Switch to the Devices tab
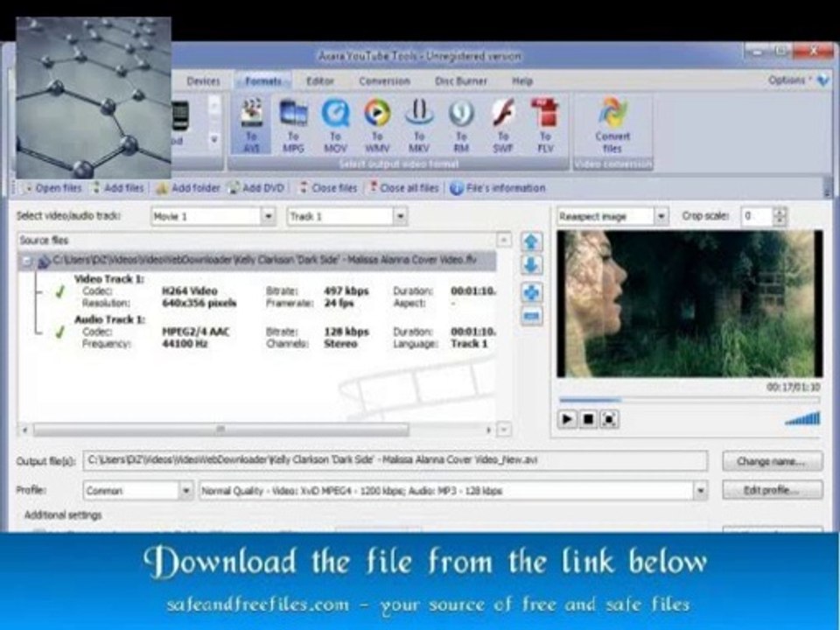840x630 pixels. (204, 81)
